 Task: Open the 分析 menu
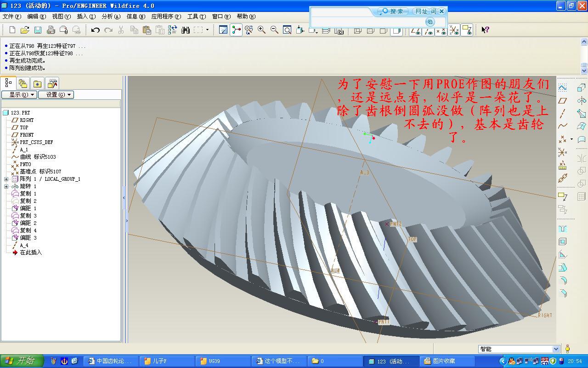pyautogui.click(x=111, y=17)
